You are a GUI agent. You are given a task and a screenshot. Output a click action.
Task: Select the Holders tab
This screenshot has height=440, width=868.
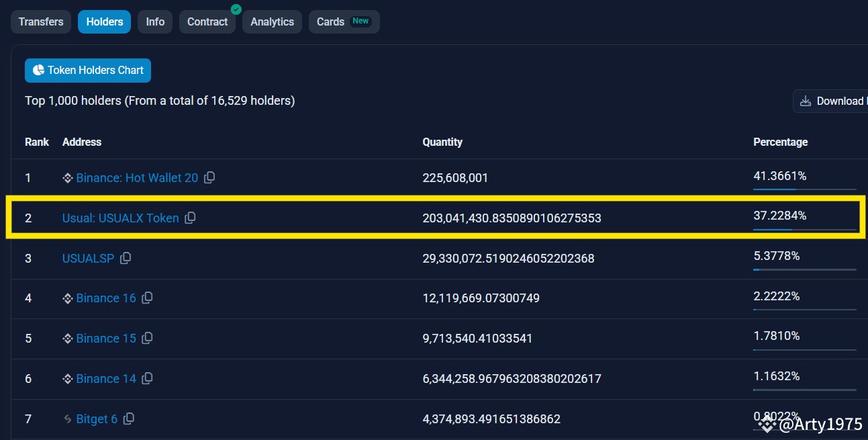(x=104, y=21)
